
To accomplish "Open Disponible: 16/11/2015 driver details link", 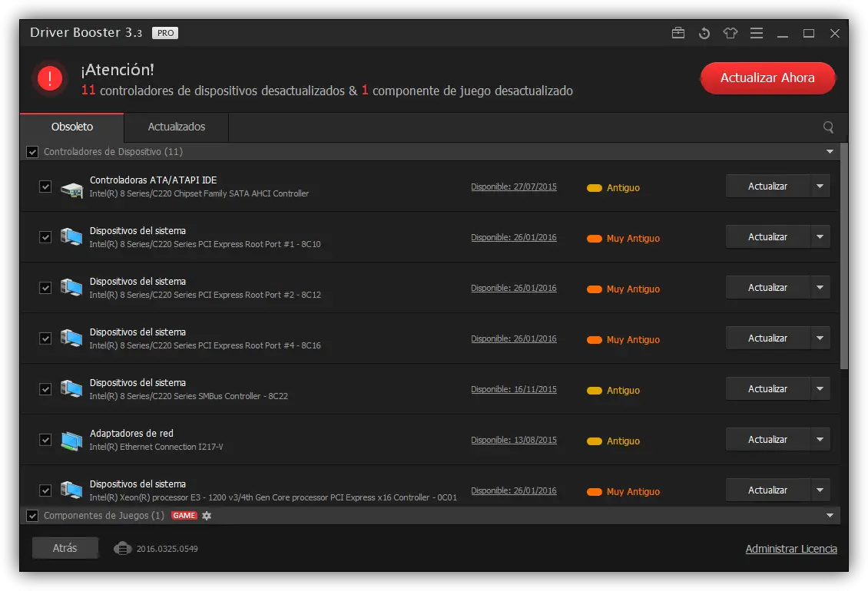I will pos(514,390).
